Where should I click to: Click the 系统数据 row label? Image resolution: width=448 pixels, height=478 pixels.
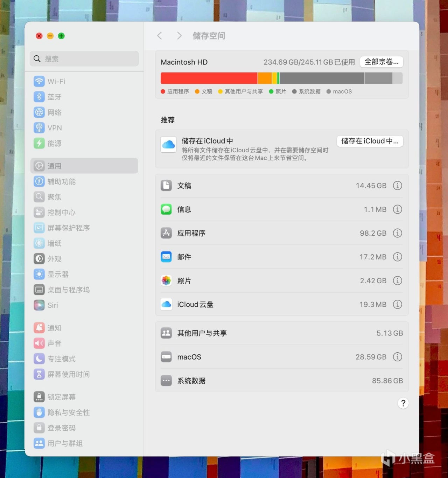[x=191, y=381]
